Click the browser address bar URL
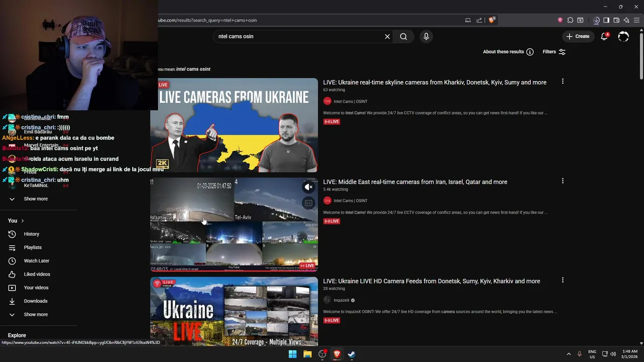 pyautogui.click(x=207, y=20)
